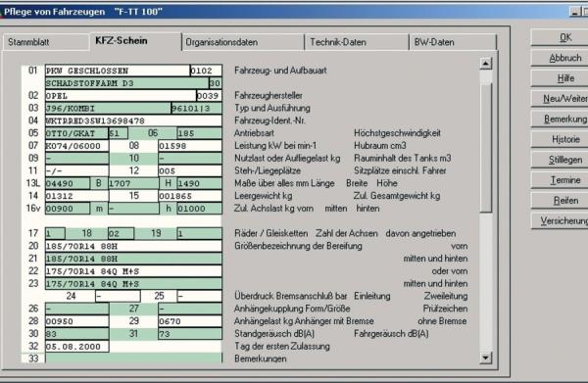
Task: Click the scrollbar up arrow
Action: 486,64
